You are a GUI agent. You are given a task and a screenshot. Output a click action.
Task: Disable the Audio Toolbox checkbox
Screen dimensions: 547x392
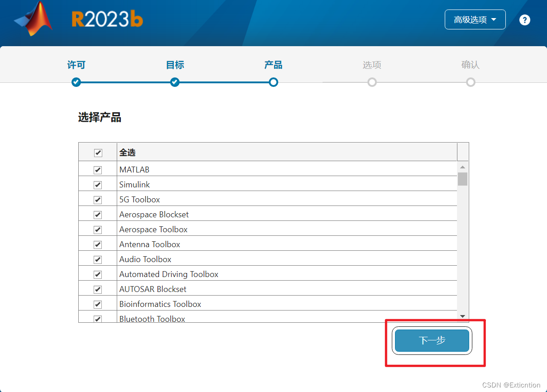[98, 259]
